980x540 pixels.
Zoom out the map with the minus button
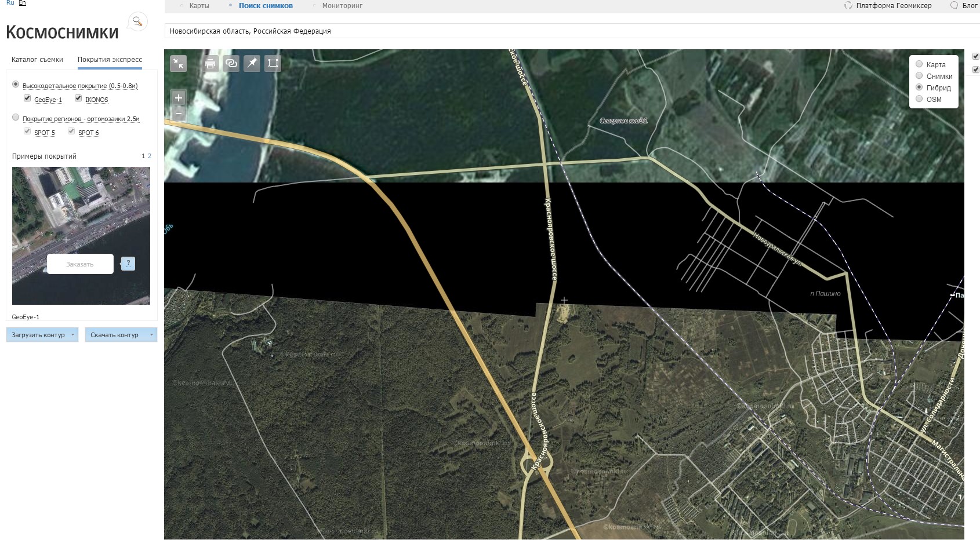(x=179, y=114)
